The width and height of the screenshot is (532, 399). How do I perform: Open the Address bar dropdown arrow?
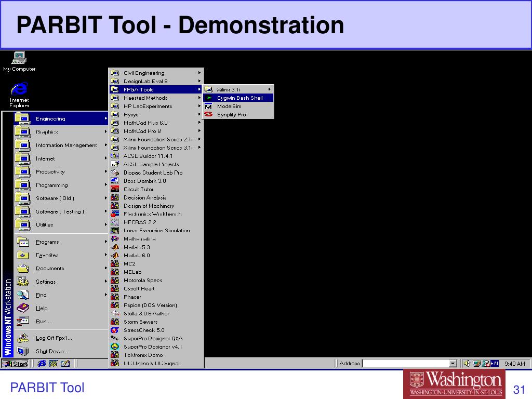click(x=453, y=363)
